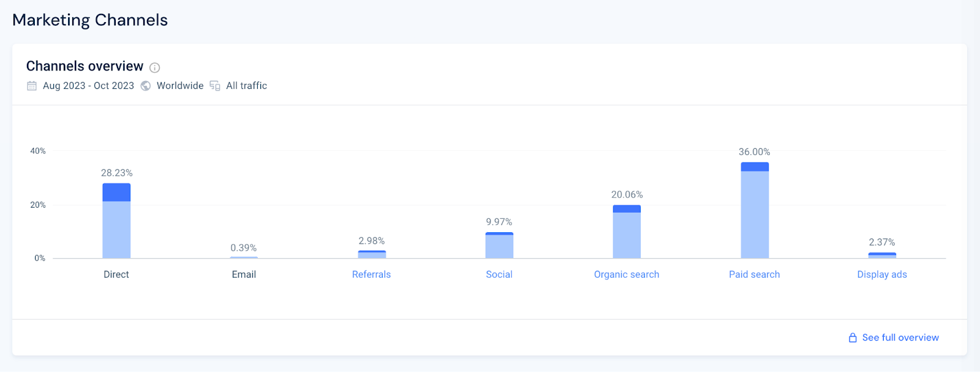
Task: Click the Worldwide location filter
Action: pos(180,86)
